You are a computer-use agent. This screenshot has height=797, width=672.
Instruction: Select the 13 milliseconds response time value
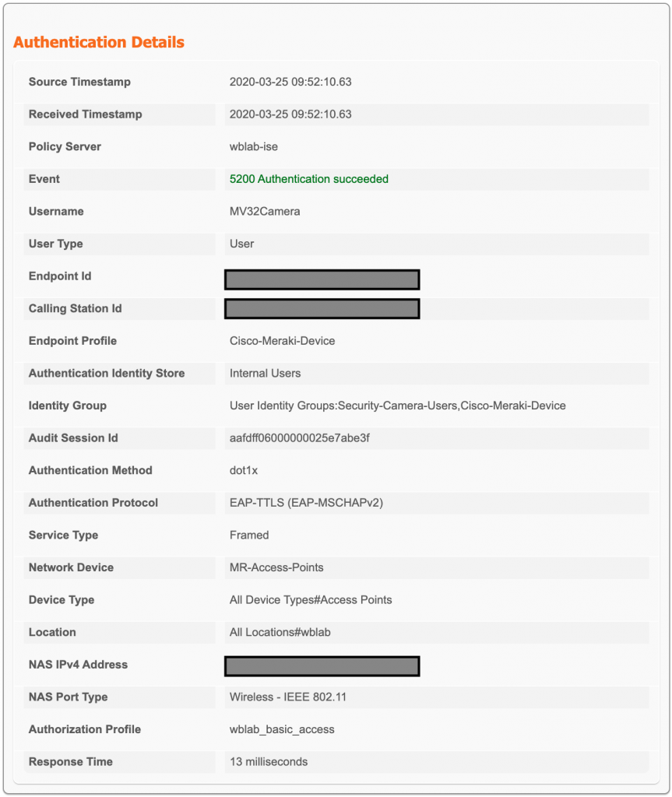tap(269, 762)
